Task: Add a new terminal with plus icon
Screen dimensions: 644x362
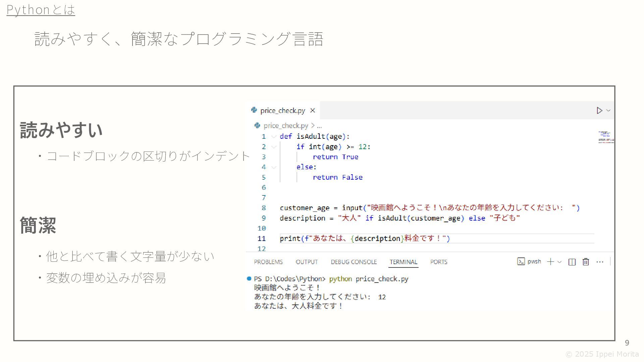Action: click(550, 262)
